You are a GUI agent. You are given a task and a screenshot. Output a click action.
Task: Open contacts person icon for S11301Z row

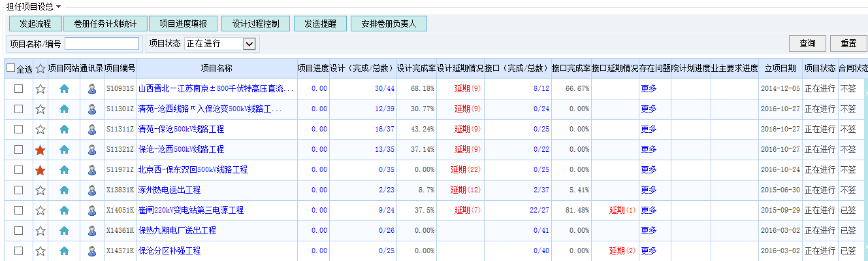(92, 109)
